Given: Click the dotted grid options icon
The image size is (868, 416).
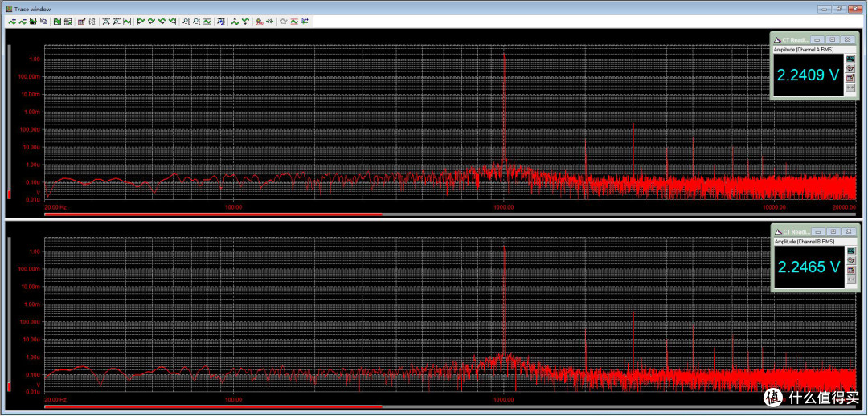Looking at the screenshot, I should click(92, 22).
